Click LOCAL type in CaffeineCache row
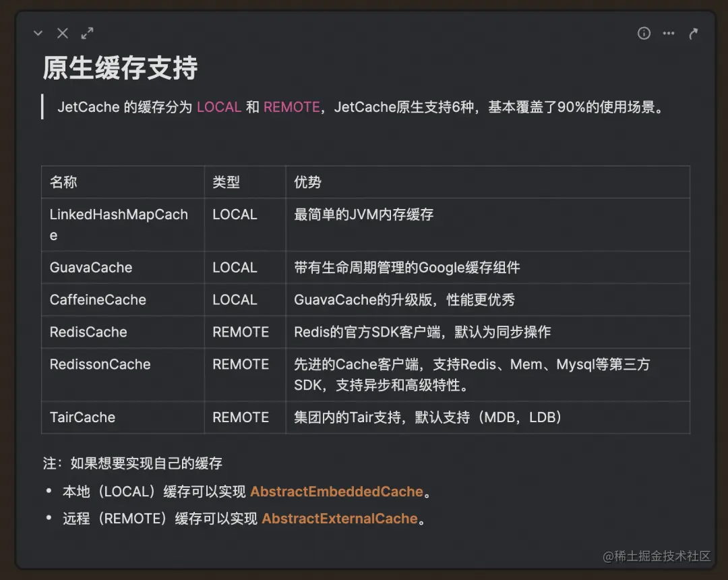The image size is (728, 580). (x=245, y=300)
